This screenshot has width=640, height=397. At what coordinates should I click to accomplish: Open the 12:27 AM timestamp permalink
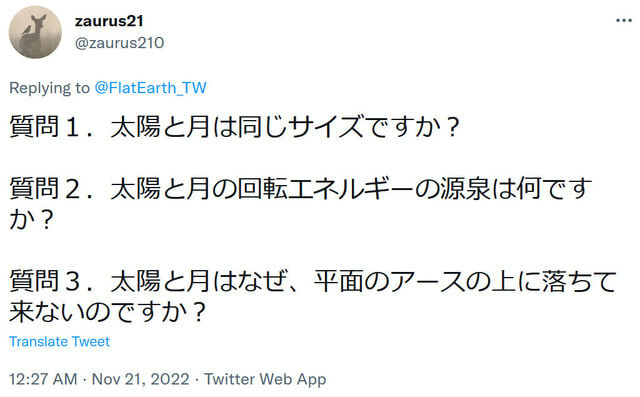tap(43, 379)
